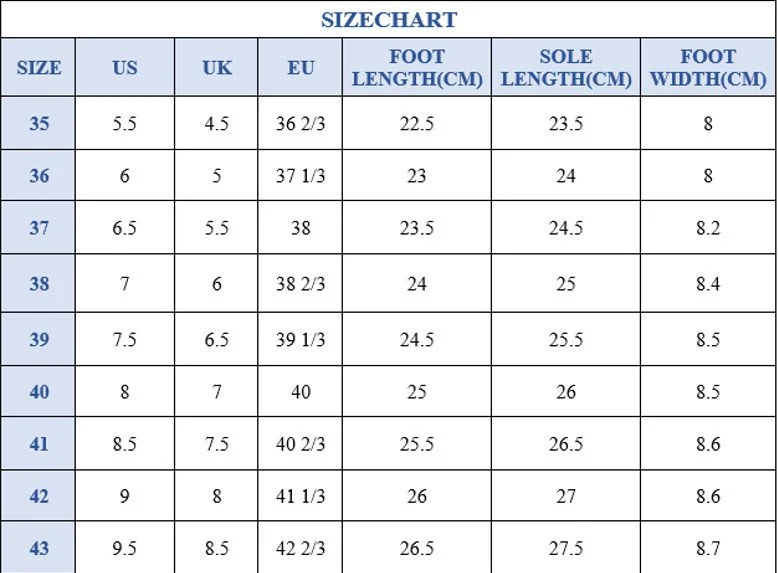This screenshot has height=573, width=778.
Task: Select the FOOT LENGTH(CM) header
Action: coord(417,68)
